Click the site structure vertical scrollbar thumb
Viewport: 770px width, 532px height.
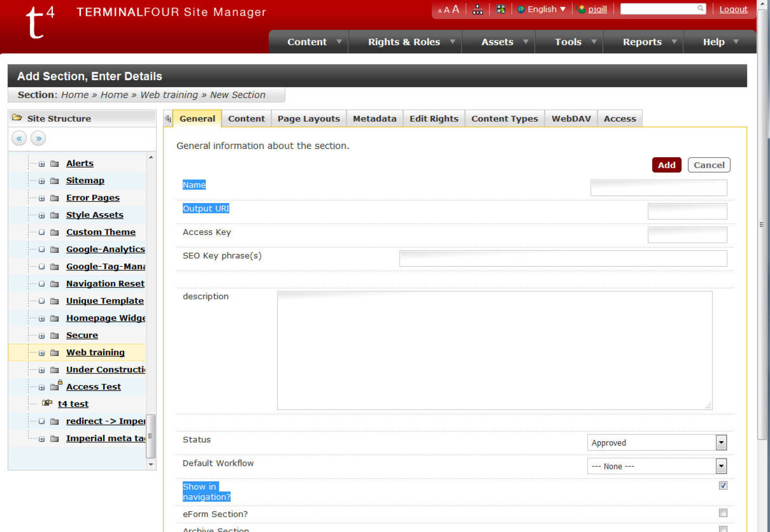(x=150, y=436)
